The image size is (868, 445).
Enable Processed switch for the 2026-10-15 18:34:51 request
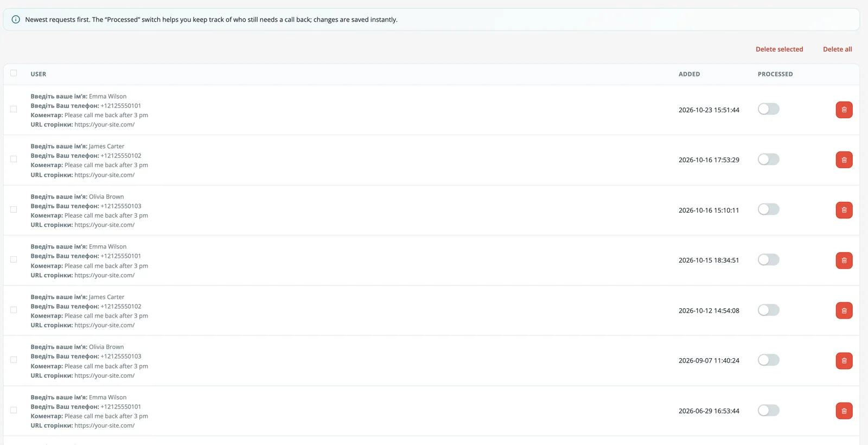coord(768,259)
